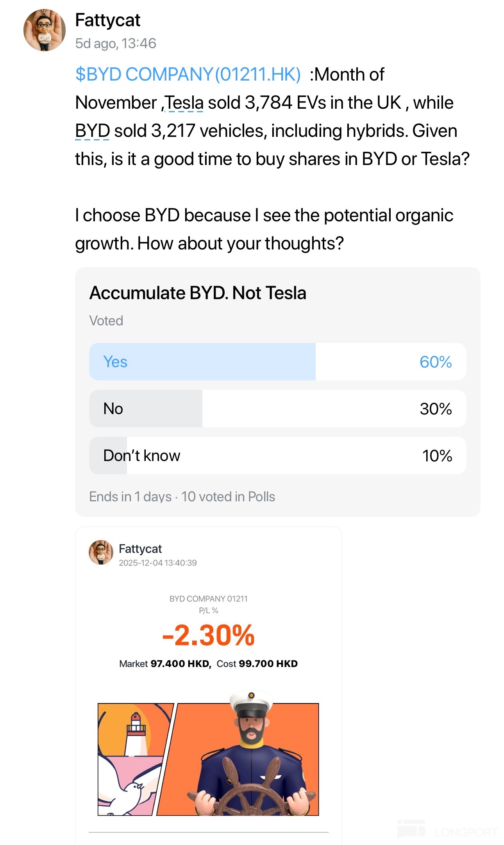Click the Fattycat name in share card
Viewport: 504px width, 845px height.
pyautogui.click(x=140, y=549)
